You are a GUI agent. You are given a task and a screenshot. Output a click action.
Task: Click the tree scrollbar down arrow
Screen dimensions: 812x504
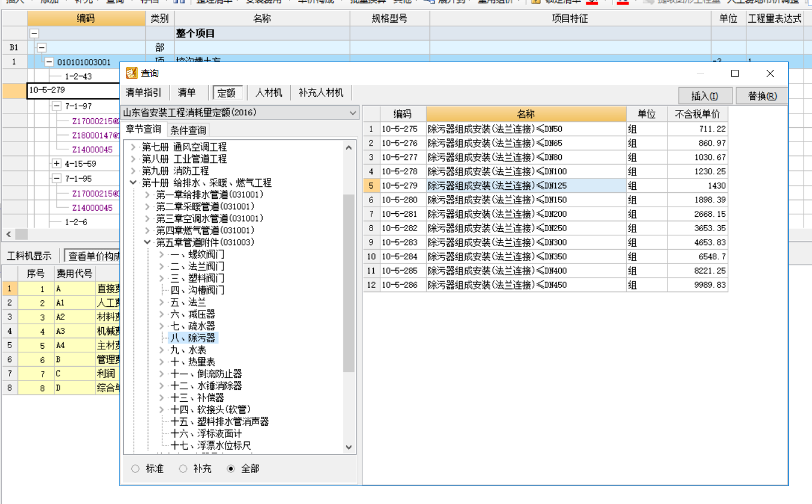[349, 447]
